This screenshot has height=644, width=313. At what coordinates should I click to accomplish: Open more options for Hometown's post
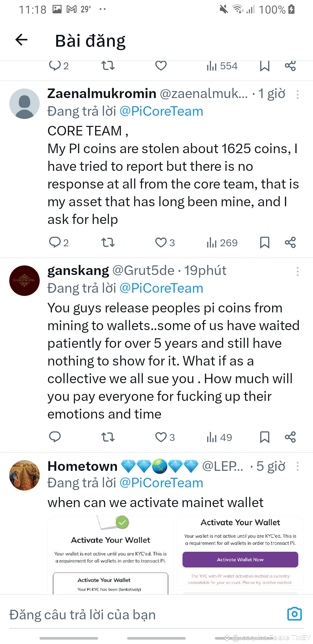[x=297, y=466]
